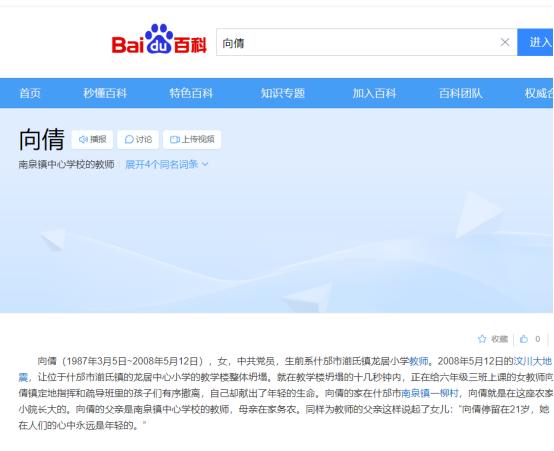The width and height of the screenshot is (554, 451).
Task: Open the 特色百科 menu item
Action: click(x=191, y=93)
